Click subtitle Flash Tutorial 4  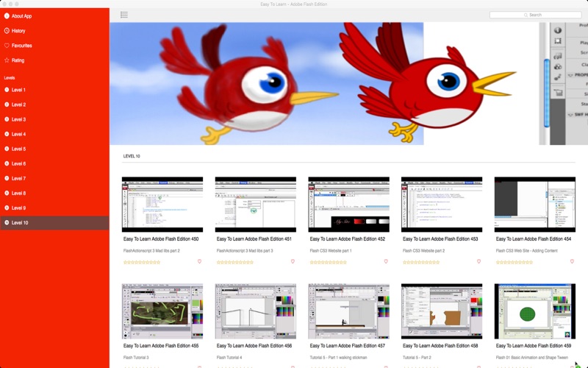pos(229,358)
